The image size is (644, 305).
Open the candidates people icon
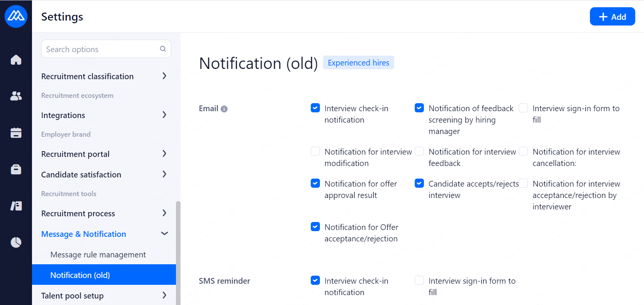(x=16, y=96)
